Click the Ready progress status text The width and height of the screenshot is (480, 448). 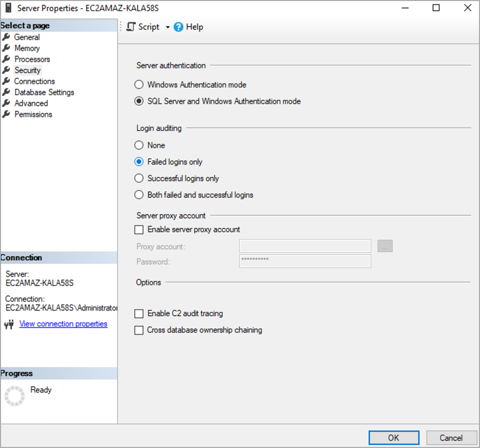(41, 390)
